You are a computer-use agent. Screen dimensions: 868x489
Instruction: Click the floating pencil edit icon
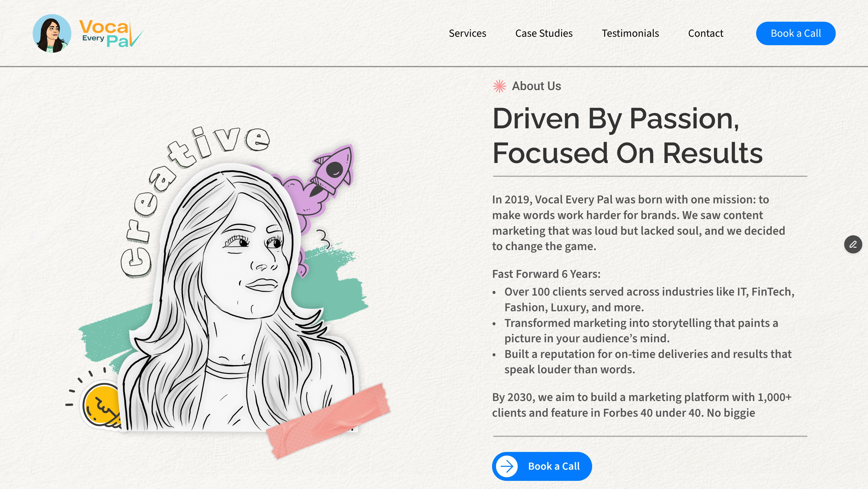(x=853, y=244)
